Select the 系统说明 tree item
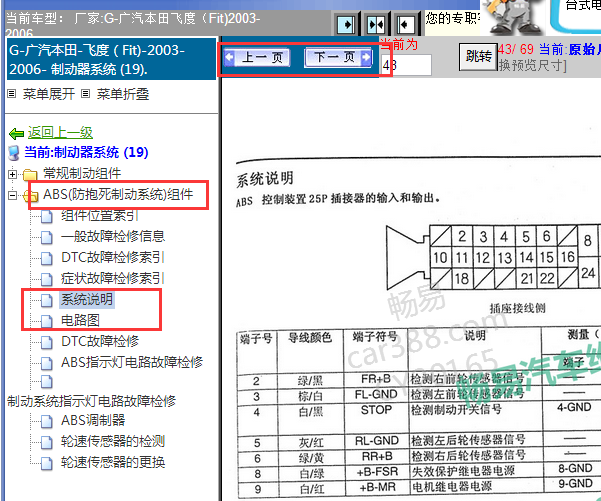 point(87,299)
